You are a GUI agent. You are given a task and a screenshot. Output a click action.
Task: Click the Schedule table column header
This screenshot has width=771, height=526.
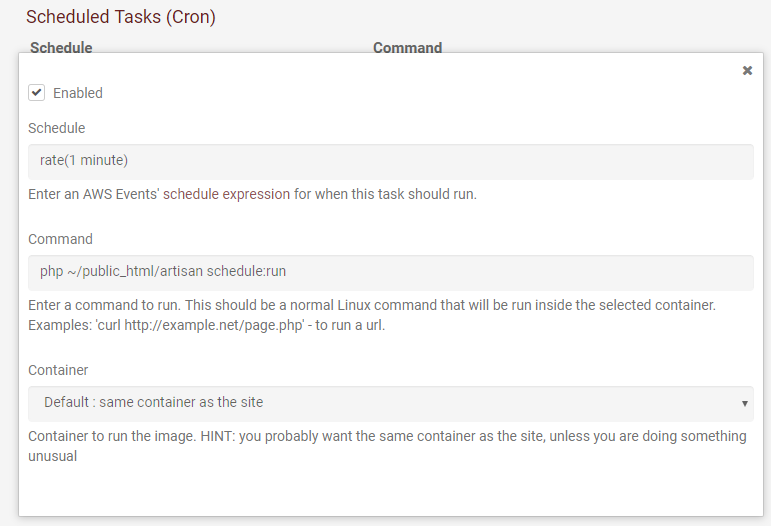pos(61,47)
